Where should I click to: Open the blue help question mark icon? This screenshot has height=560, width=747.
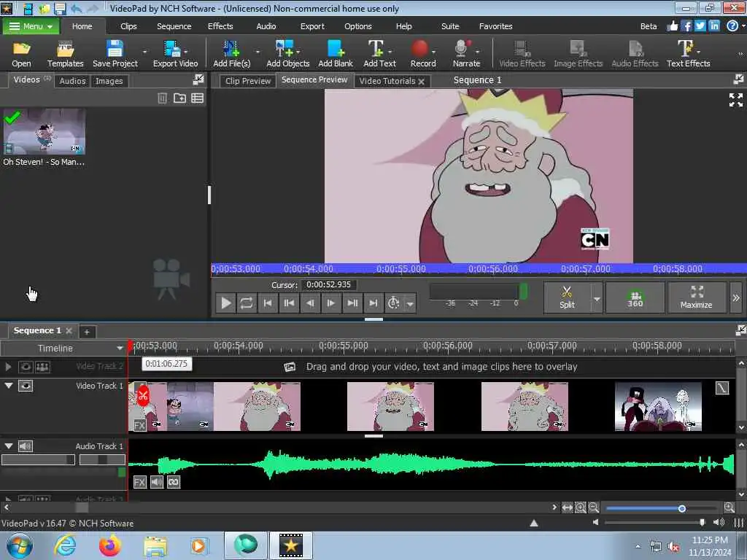tap(732, 26)
